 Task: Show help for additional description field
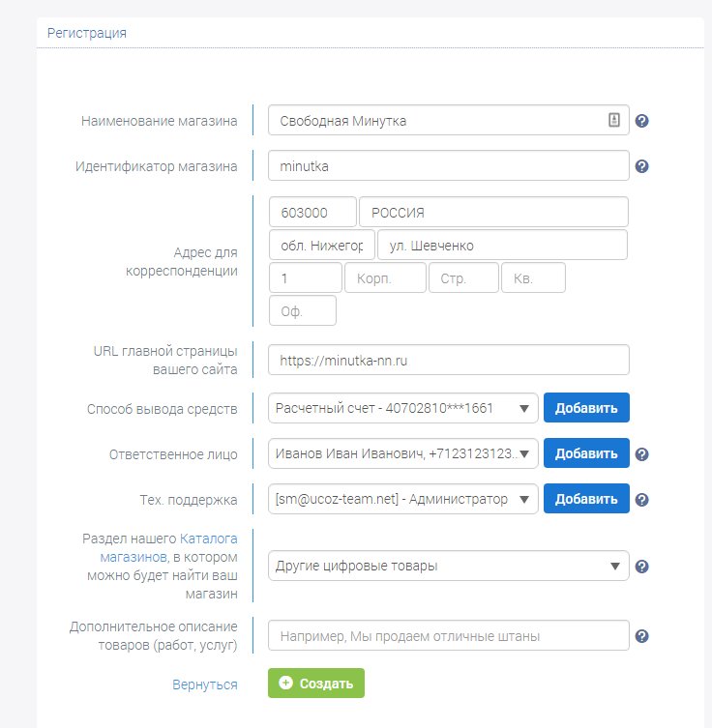(x=641, y=636)
